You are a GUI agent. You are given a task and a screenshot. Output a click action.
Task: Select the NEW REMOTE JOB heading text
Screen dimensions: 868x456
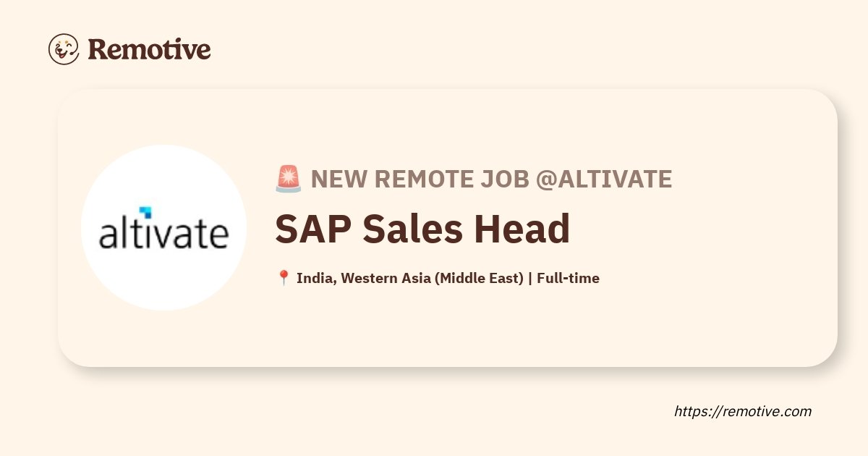(x=420, y=179)
